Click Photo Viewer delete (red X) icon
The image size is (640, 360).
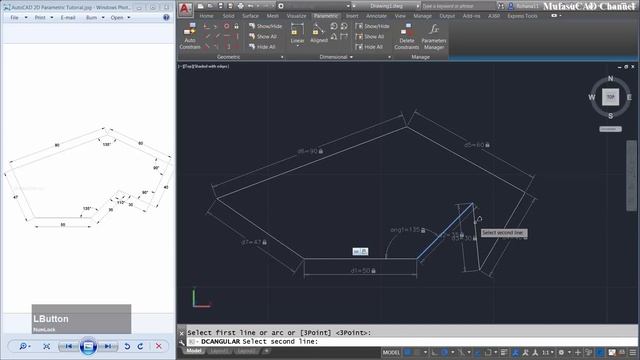click(x=158, y=347)
